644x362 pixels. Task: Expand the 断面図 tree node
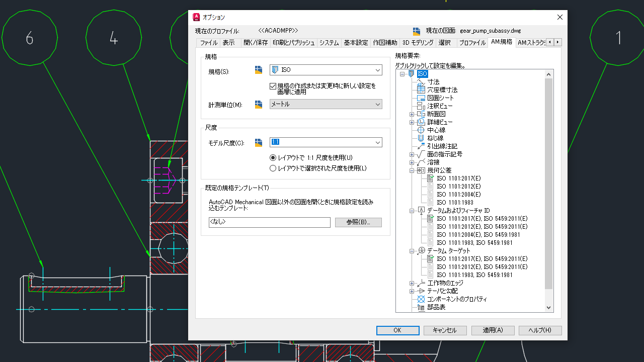[x=412, y=114]
